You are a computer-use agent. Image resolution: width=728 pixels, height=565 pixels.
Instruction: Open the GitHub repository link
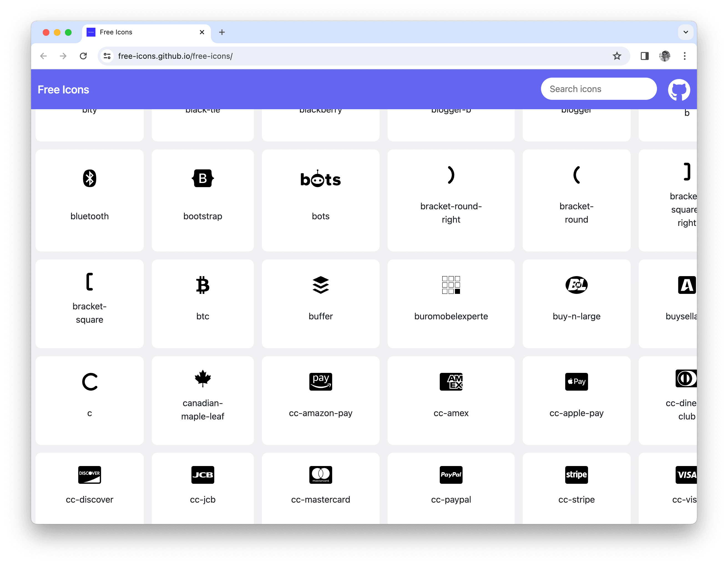tap(679, 89)
